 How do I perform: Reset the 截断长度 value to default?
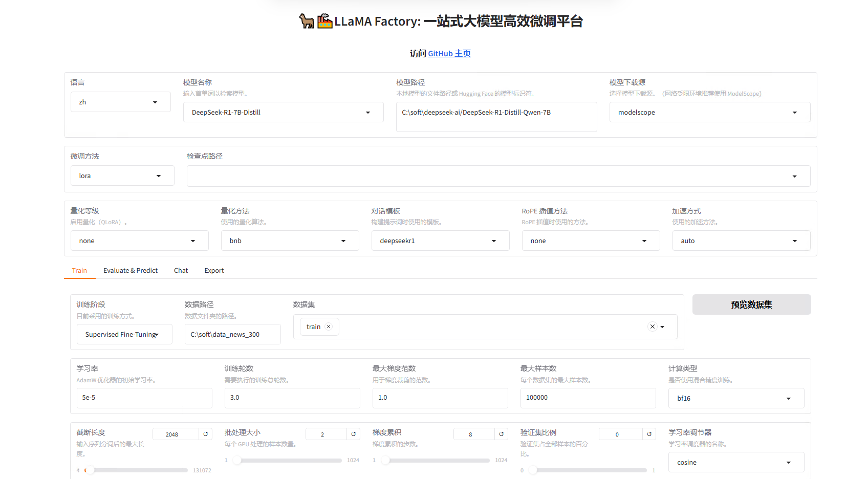tap(206, 434)
